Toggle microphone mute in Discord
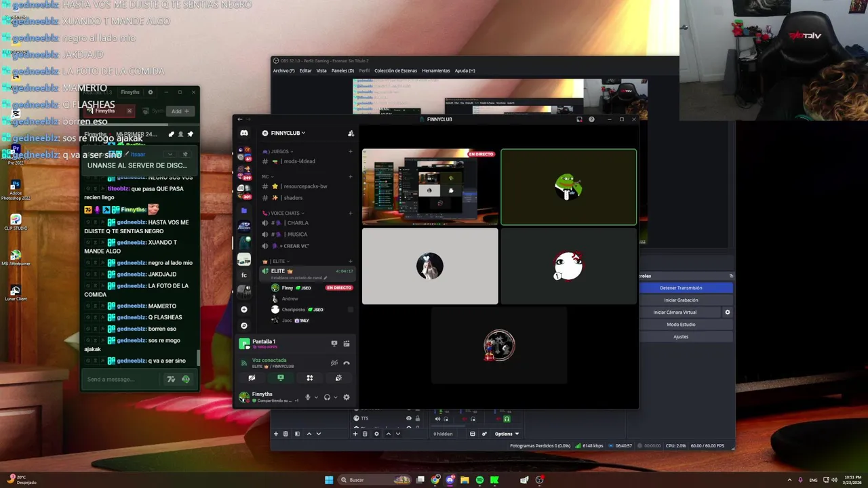The image size is (868, 488). (x=308, y=397)
